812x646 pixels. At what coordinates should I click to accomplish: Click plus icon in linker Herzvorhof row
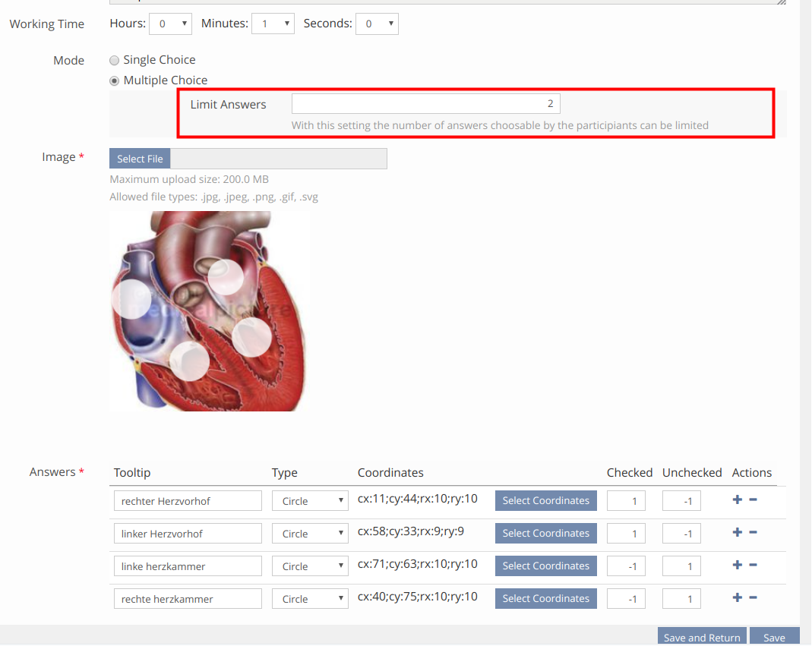coord(737,532)
